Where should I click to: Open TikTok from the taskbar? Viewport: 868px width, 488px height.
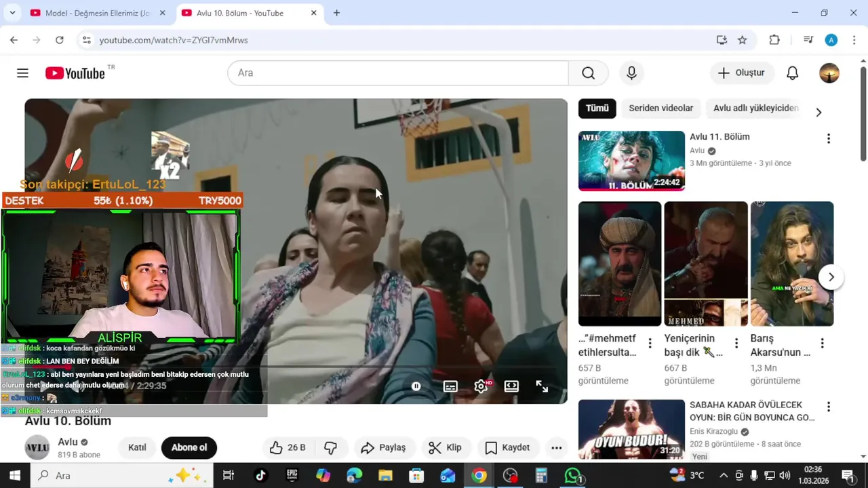tap(260, 476)
